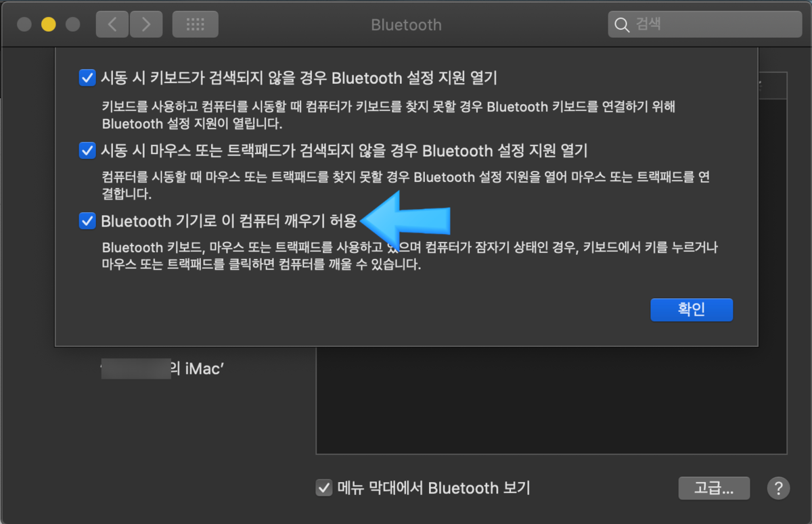This screenshot has height=524, width=812.
Task: Focus the 검색 search field
Action: (704, 25)
